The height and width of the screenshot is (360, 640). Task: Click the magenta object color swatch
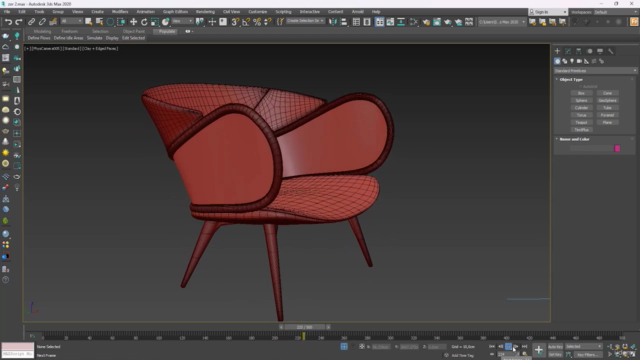coord(617,149)
